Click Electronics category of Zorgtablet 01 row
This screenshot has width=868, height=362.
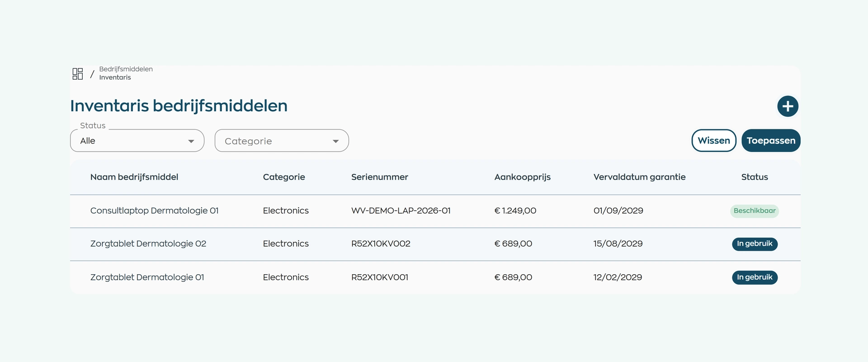pos(286,277)
